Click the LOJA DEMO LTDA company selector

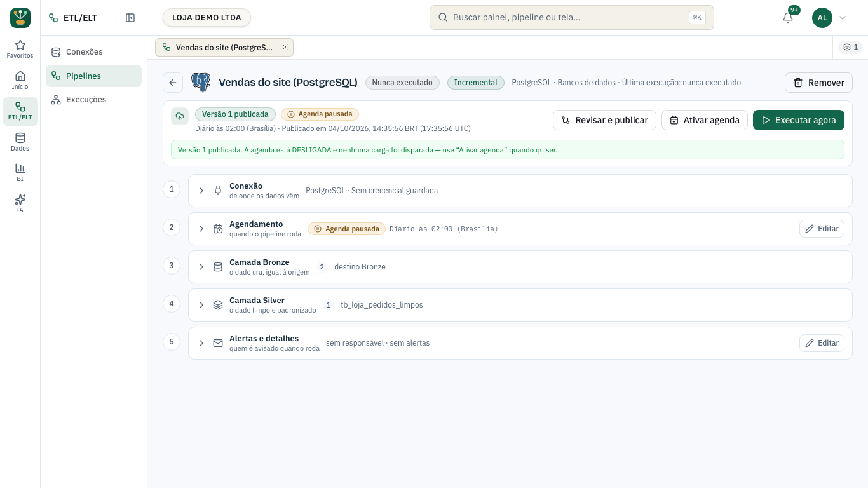point(207,18)
